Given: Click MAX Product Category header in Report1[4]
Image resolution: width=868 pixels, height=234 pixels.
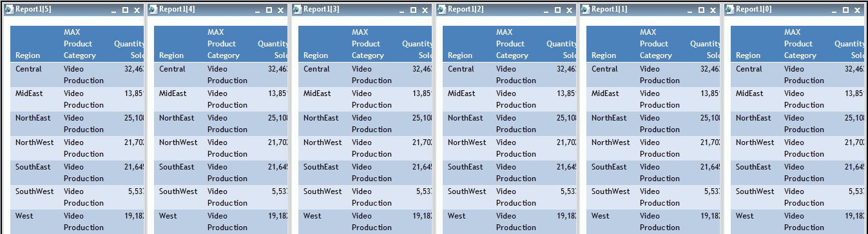Looking at the screenshot, I should pos(224,44).
